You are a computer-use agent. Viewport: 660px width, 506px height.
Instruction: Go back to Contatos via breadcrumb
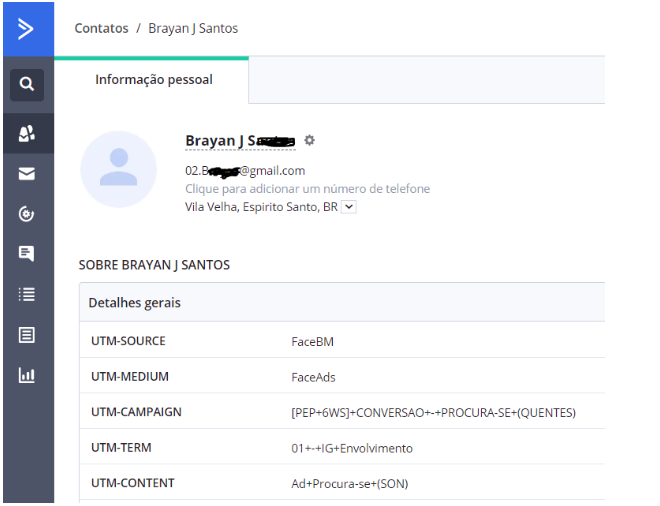click(101, 28)
